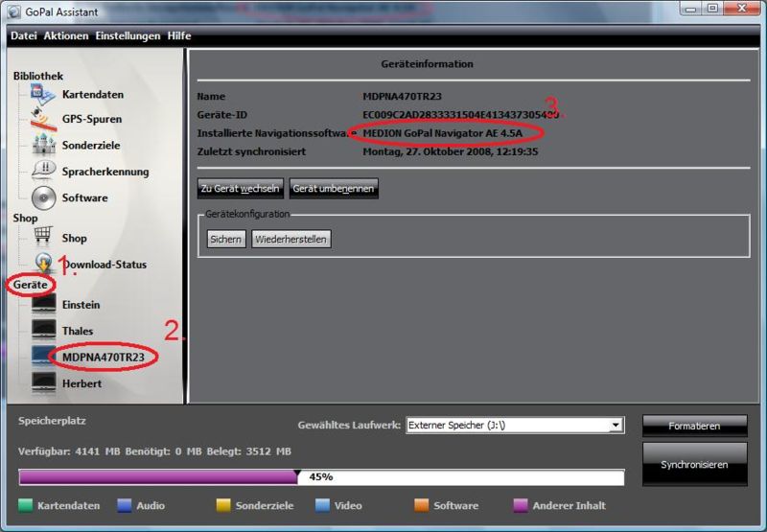Image resolution: width=767 pixels, height=532 pixels.
Task: Click the Formatieren button
Action: (694, 426)
